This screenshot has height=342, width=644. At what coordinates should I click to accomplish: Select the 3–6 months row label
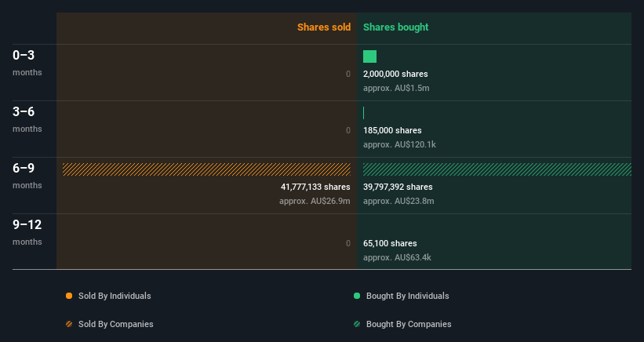tap(27, 119)
